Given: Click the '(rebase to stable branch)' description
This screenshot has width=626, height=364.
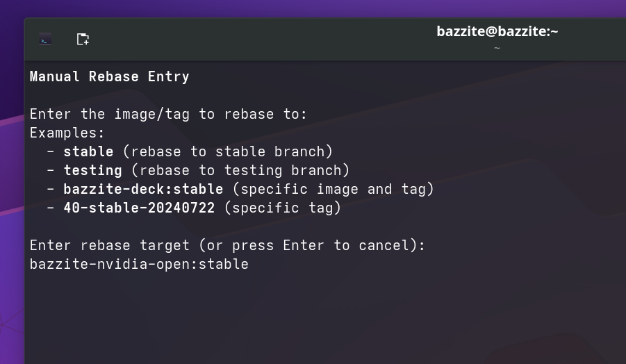Looking at the screenshot, I should click(x=228, y=151).
